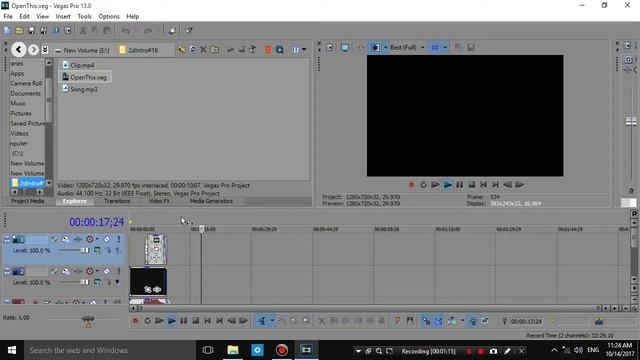Select the Camera Roll folder in tree
Image resolution: width=640 pixels, height=360 pixels.
click(x=26, y=83)
